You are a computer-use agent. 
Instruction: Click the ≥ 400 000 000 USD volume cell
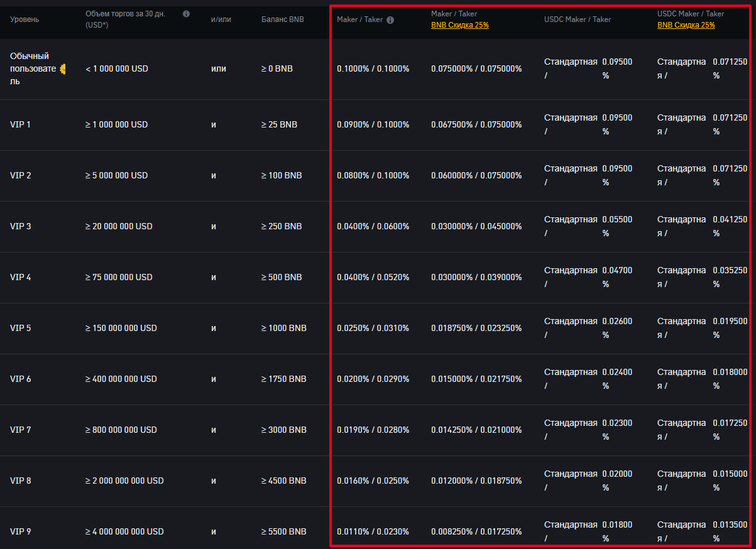click(x=121, y=379)
